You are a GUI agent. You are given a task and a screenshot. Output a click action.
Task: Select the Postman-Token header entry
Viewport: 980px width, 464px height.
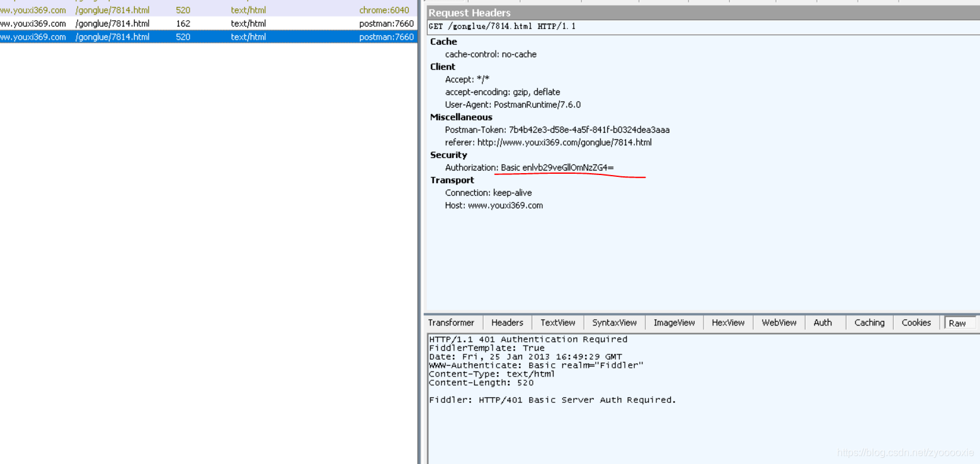click(557, 130)
